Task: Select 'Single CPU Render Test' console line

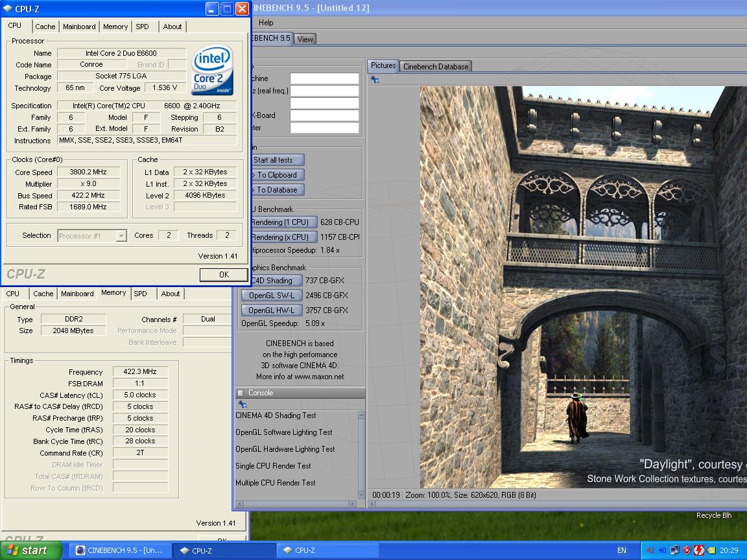Action: point(273,466)
